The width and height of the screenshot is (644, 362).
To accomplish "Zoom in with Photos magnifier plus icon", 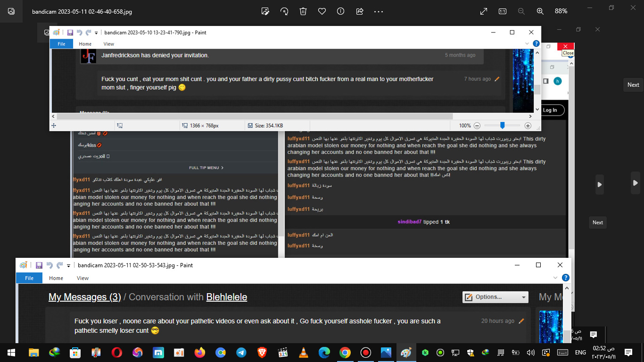I will (540, 11).
